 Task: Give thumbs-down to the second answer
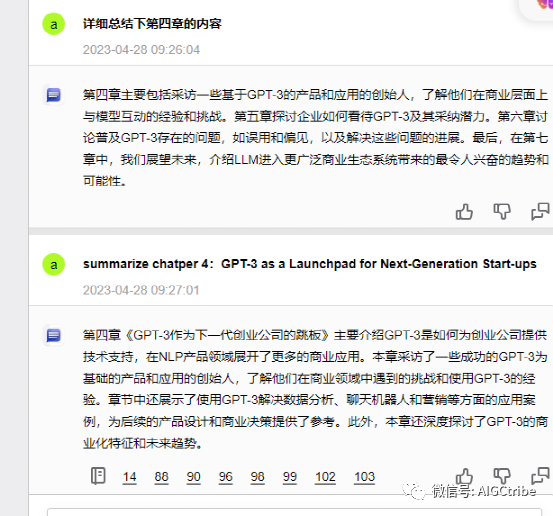[x=502, y=476]
